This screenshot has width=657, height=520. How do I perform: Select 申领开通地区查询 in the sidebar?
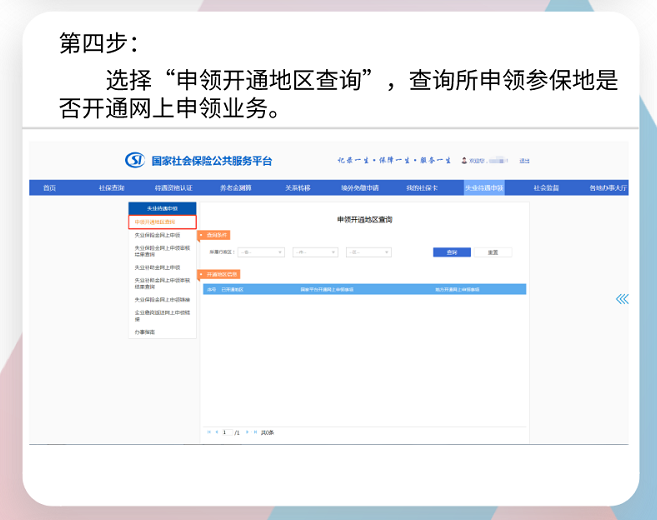pyautogui.click(x=161, y=222)
